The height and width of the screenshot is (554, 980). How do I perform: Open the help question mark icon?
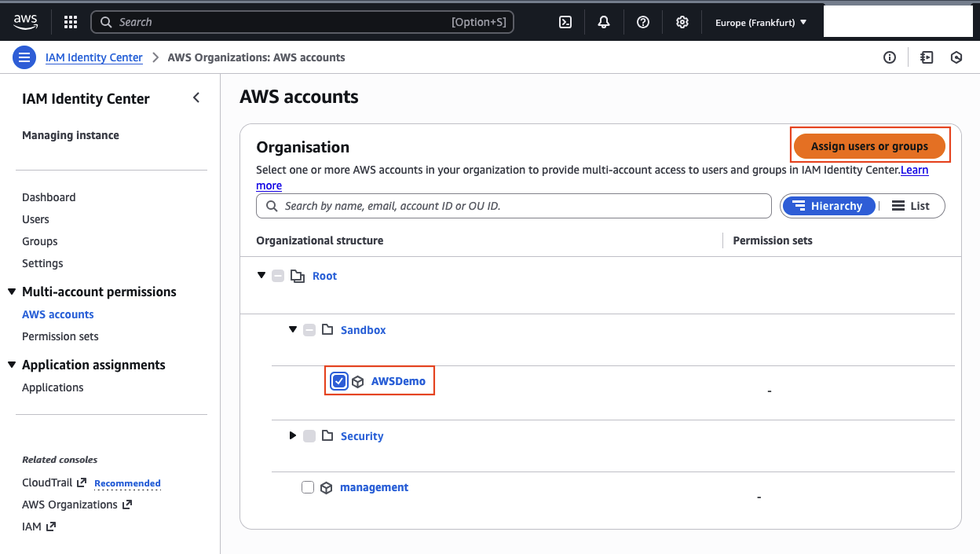[x=642, y=22]
